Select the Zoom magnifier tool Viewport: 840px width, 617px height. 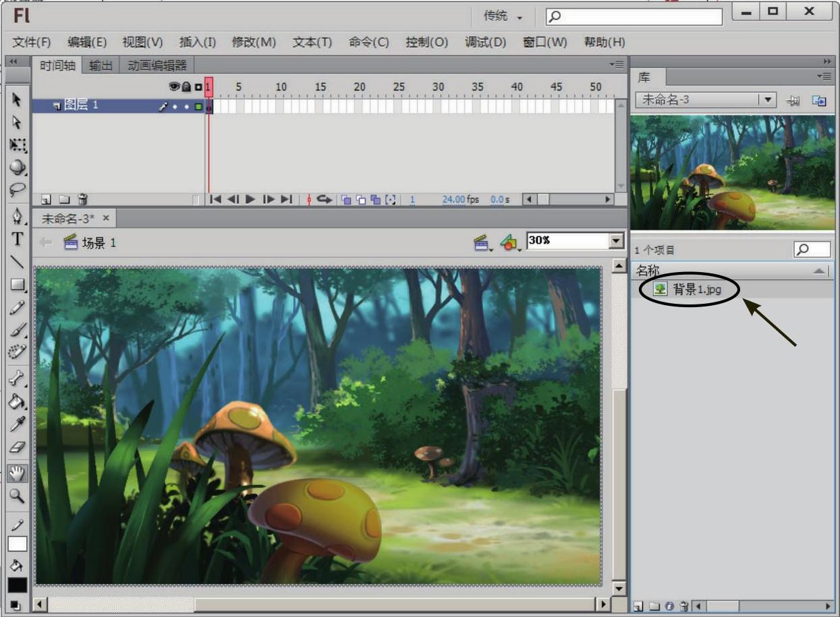[18, 496]
